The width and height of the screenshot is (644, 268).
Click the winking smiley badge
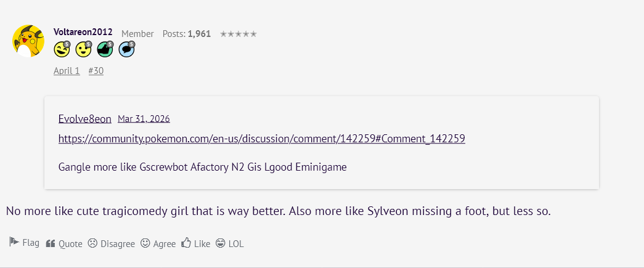pyautogui.click(x=62, y=49)
